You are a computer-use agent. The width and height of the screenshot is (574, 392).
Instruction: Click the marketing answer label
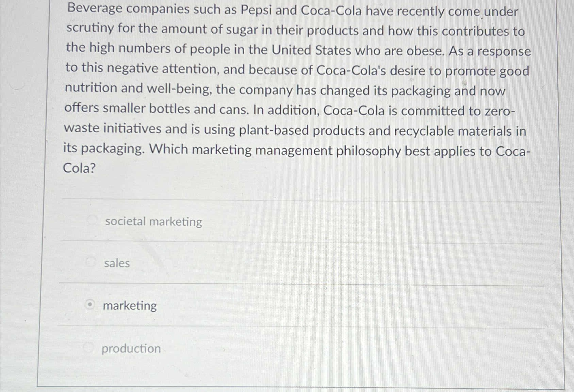tap(130, 306)
